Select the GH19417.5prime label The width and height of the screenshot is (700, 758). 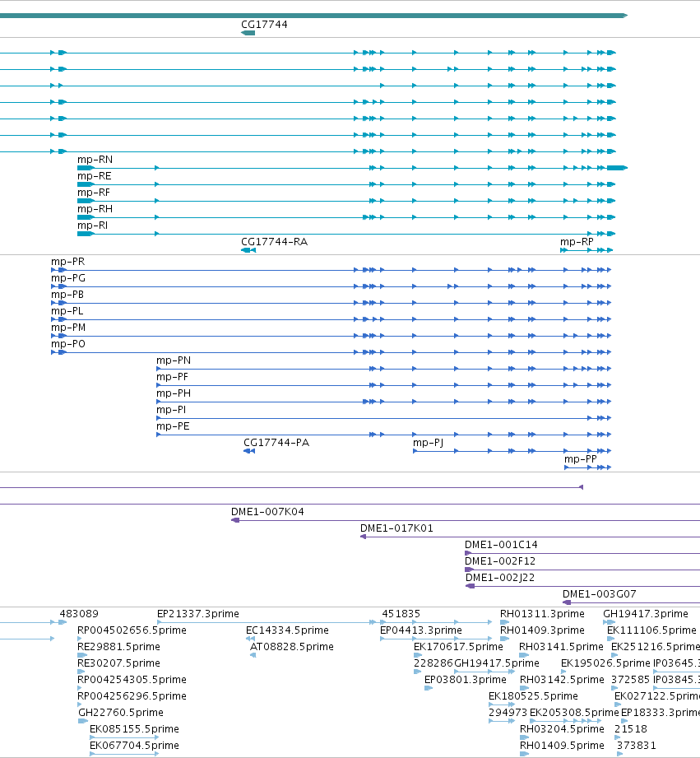497,663
